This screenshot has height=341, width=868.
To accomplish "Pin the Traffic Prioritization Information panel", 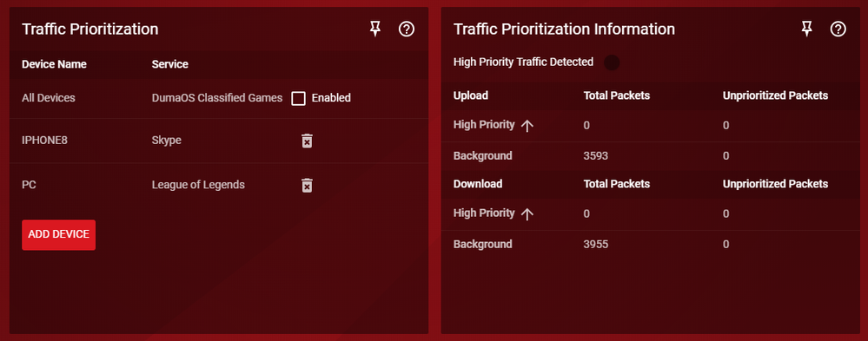I will [807, 30].
